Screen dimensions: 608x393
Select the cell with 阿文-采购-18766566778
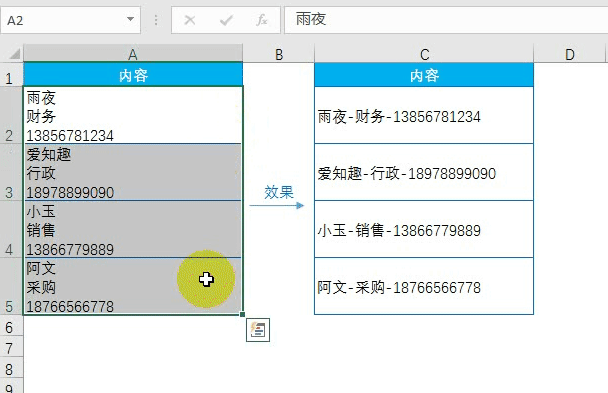424,286
